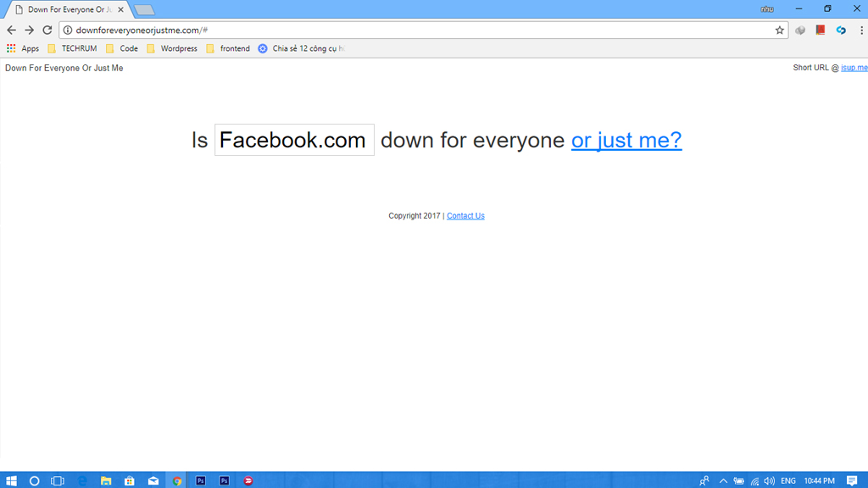Change the ENG input language
The height and width of the screenshot is (488, 868).
coord(788,481)
